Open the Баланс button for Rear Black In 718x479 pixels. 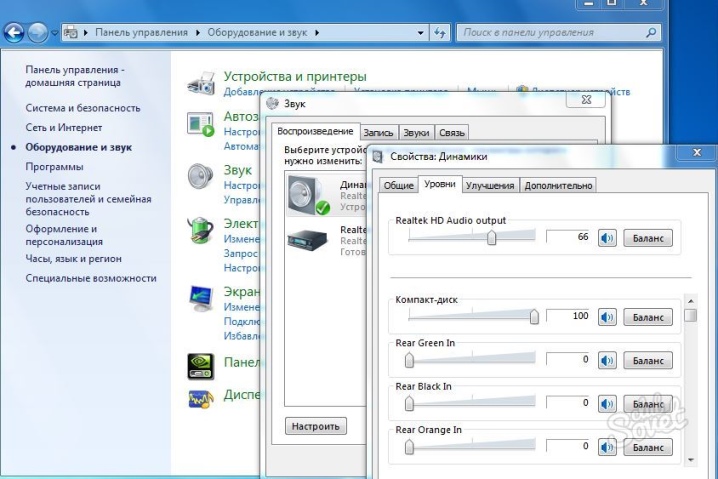click(x=648, y=404)
